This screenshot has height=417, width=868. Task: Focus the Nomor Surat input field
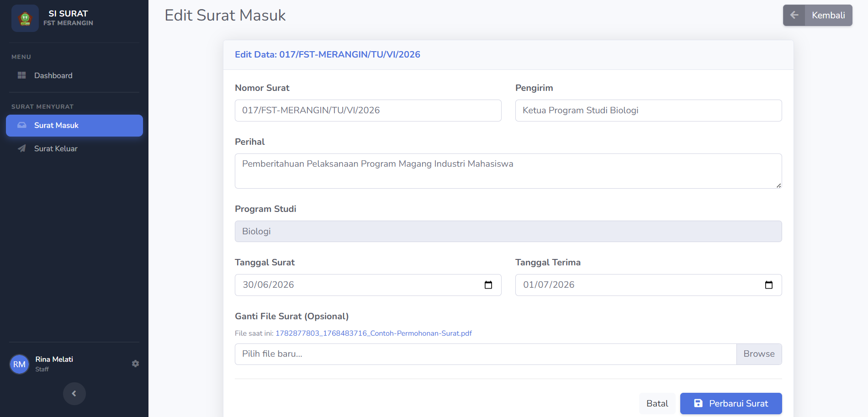pyautogui.click(x=368, y=111)
